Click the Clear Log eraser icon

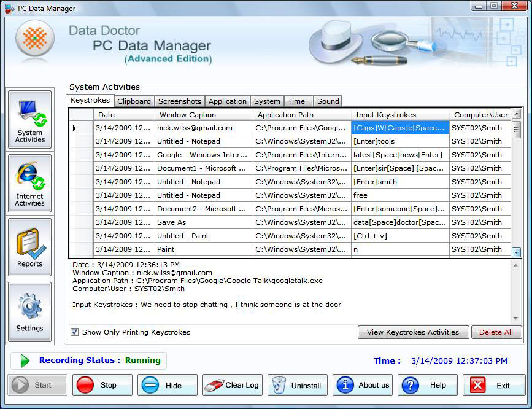pyautogui.click(x=215, y=385)
